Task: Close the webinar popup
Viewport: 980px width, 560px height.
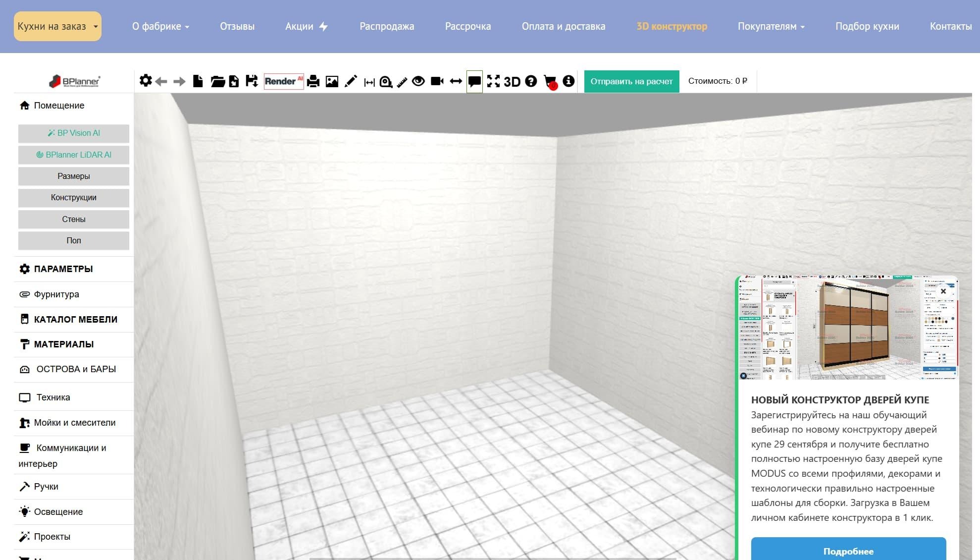Action: click(943, 291)
